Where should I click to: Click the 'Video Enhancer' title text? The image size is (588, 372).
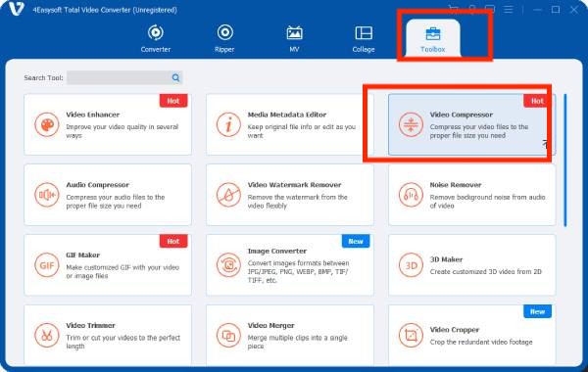(x=93, y=115)
